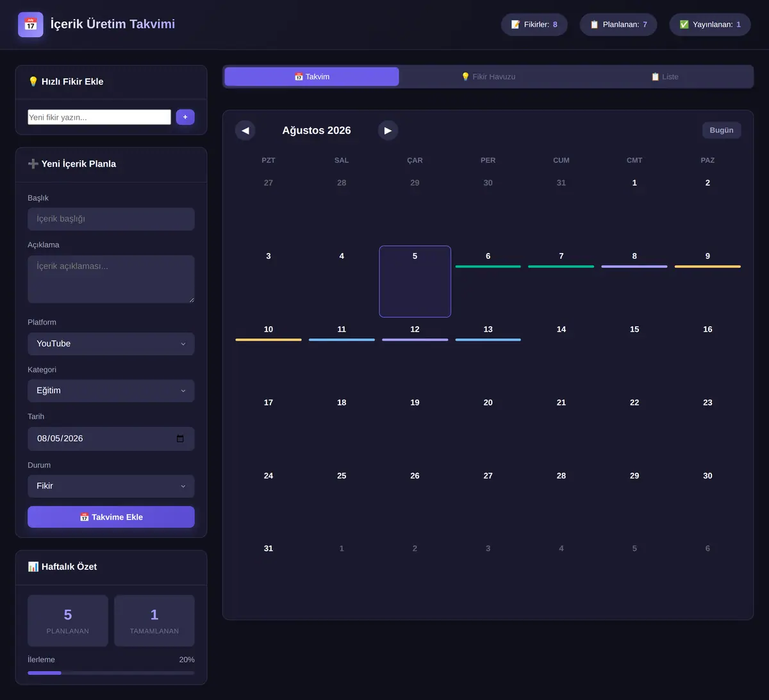Switch to the Takvim tab
769x700 pixels.
(x=311, y=77)
